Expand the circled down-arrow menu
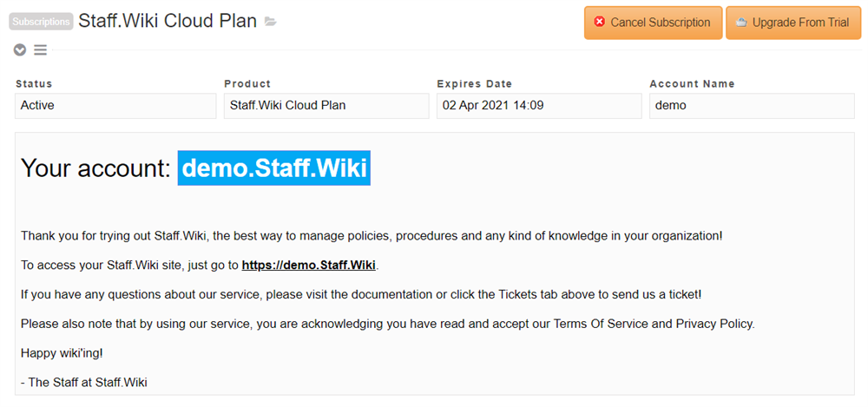 tap(20, 50)
